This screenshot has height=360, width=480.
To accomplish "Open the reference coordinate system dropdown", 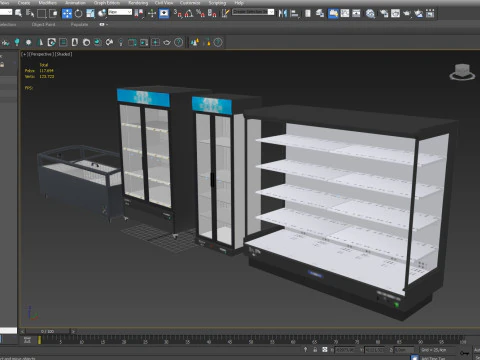I will click(120, 12).
